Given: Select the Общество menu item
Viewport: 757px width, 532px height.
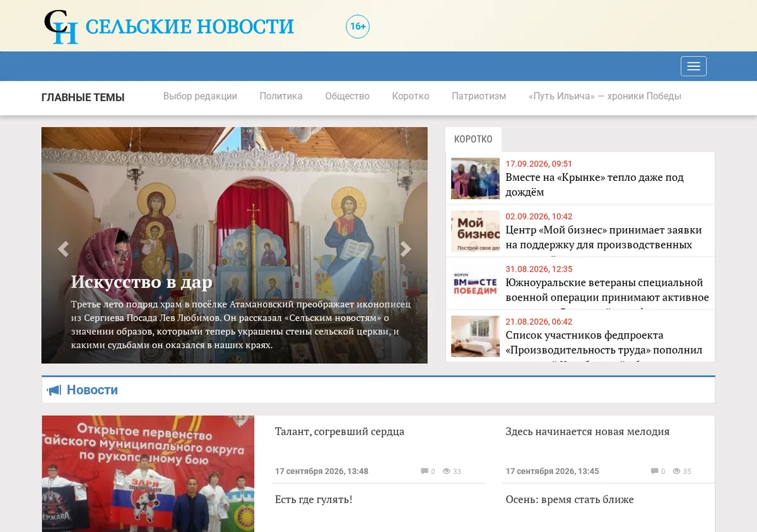Looking at the screenshot, I should (x=347, y=96).
